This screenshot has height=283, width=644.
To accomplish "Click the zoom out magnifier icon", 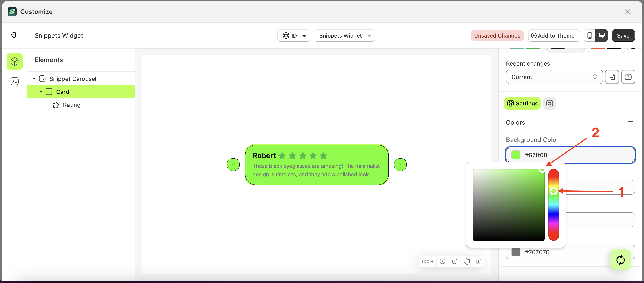I will tap(455, 261).
